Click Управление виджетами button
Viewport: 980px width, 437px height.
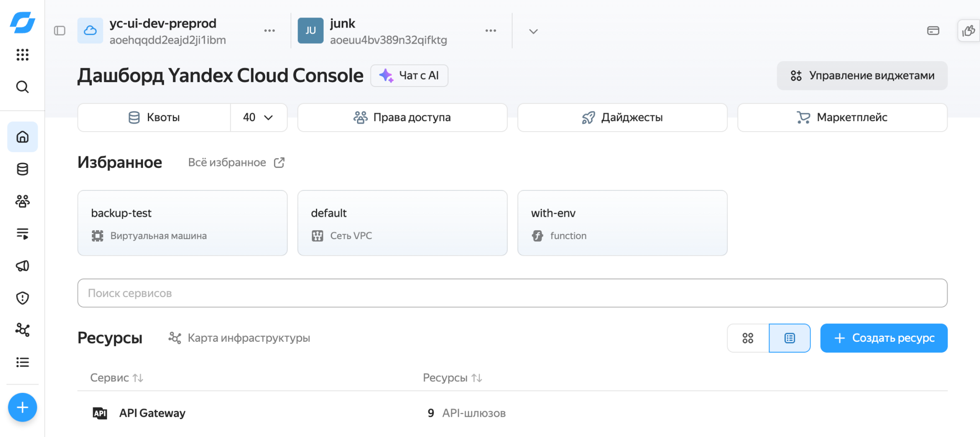tap(862, 76)
